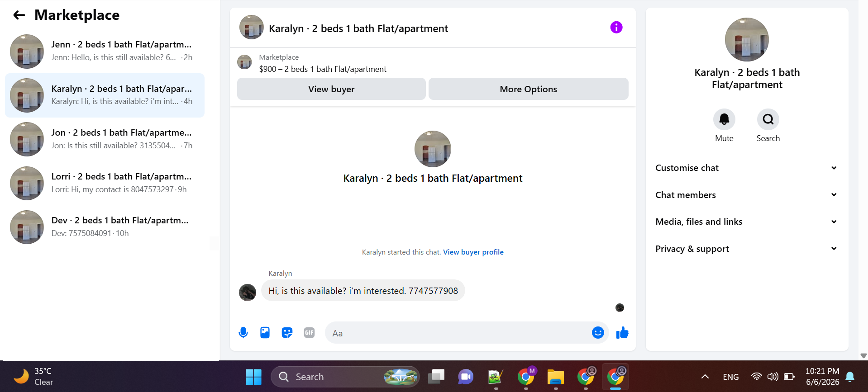Expand Media, files and links

747,222
